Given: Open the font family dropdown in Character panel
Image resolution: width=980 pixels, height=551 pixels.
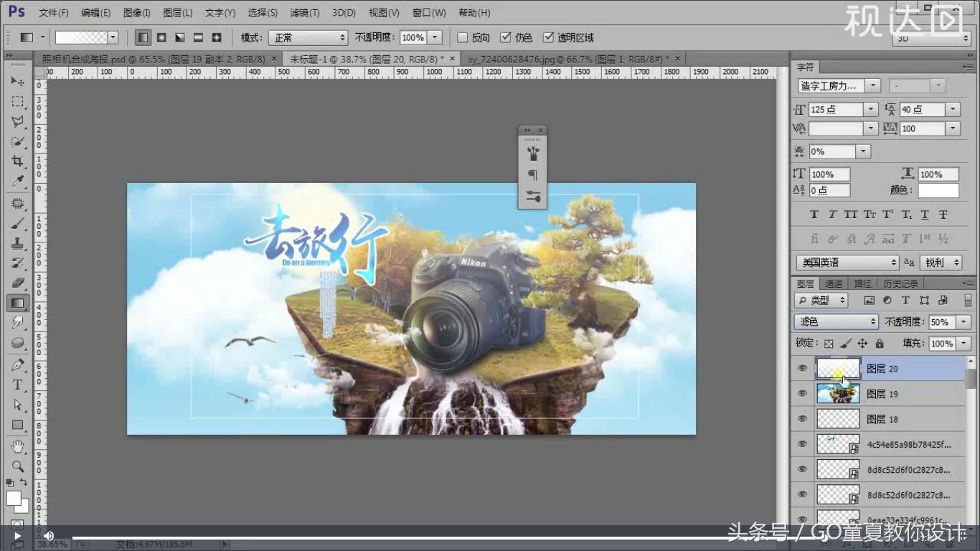Looking at the screenshot, I should click(x=872, y=85).
